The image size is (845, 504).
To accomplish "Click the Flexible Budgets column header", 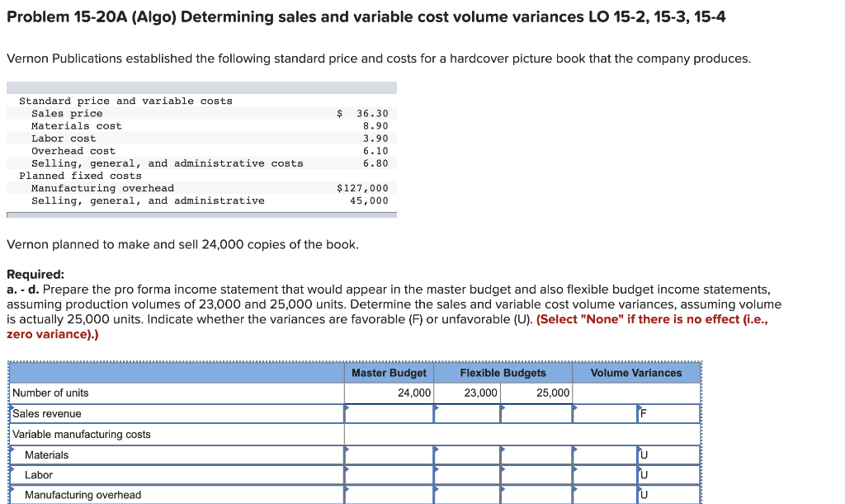I will pyautogui.click(x=502, y=373).
